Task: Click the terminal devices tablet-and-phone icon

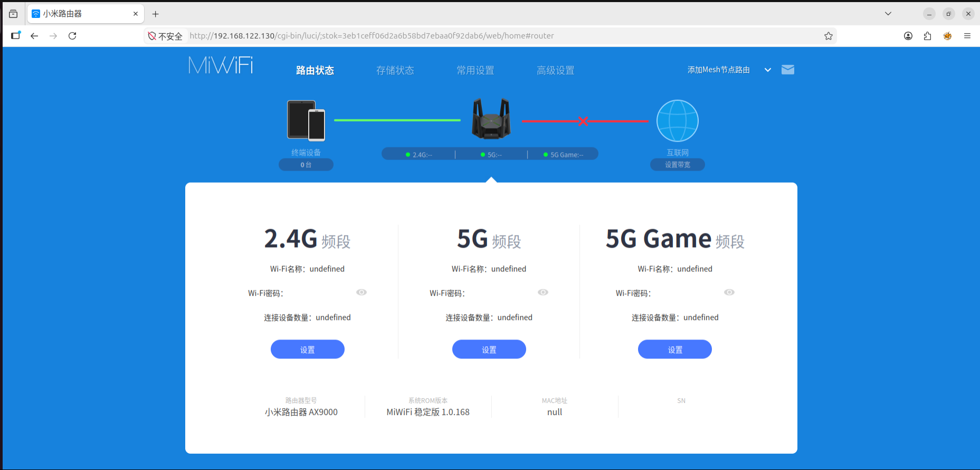Action: coord(306,120)
